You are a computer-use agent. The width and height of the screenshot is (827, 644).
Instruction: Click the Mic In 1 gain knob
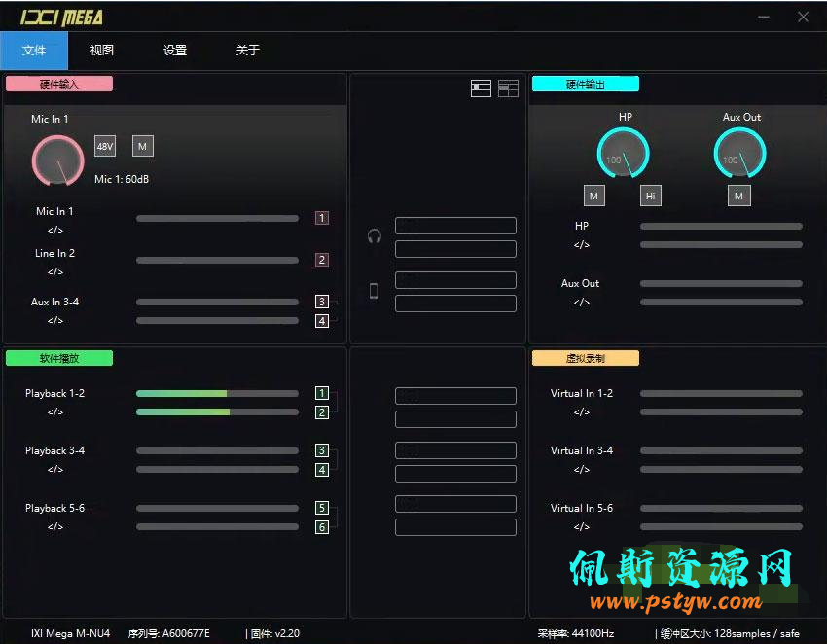(58, 161)
